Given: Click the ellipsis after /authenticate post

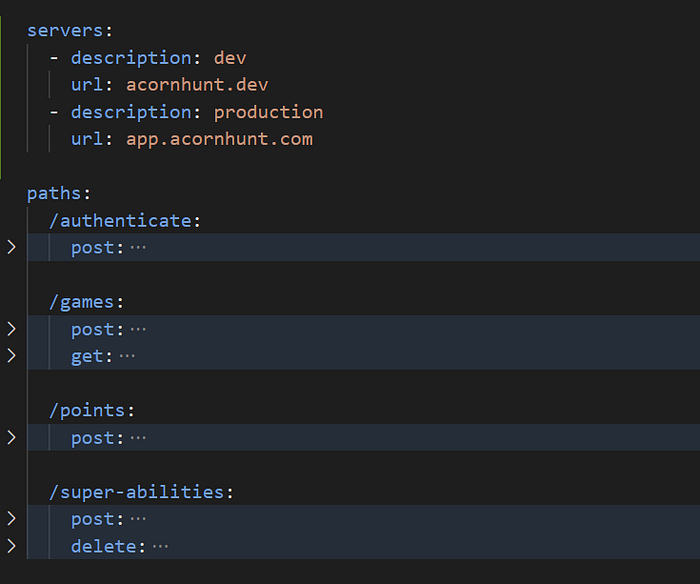Looking at the screenshot, I should pos(138,247).
